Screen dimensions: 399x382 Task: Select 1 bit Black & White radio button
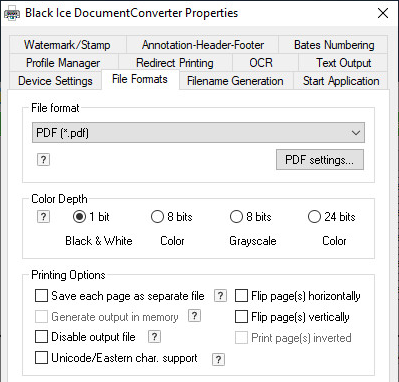tap(79, 217)
